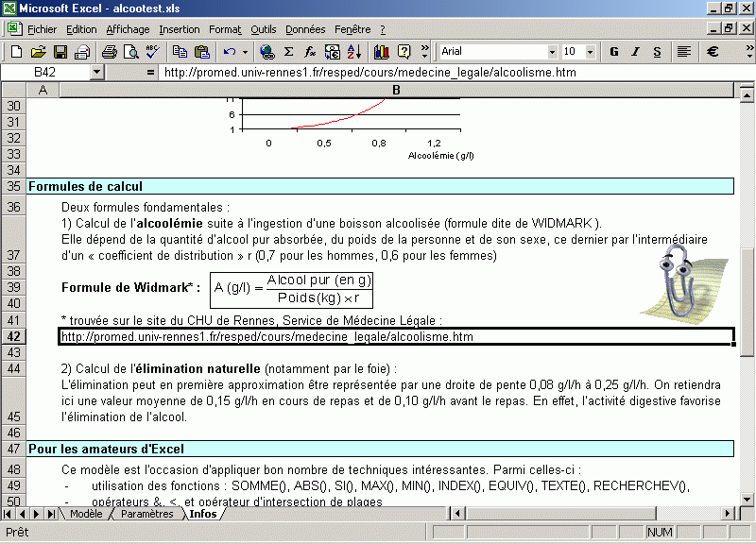Go to first sheet tab arrow
This screenshot has height=544, width=756.
tap(8, 514)
